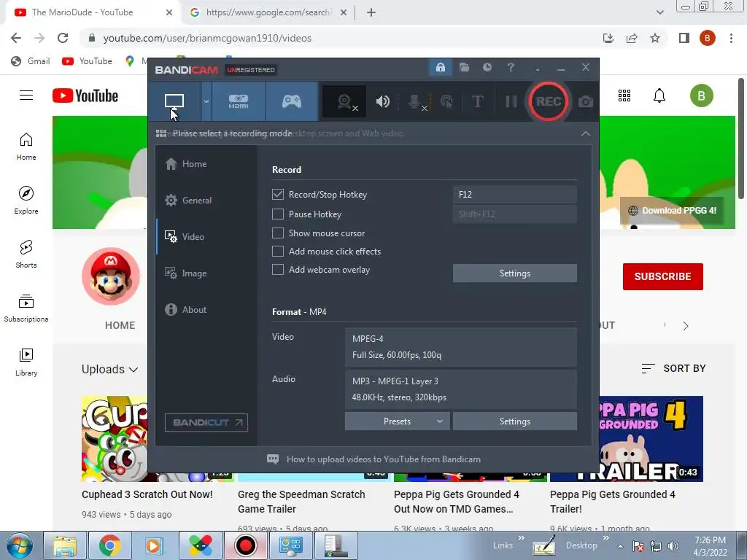Open Record section Settings button
747x560 pixels.
pyautogui.click(x=514, y=273)
